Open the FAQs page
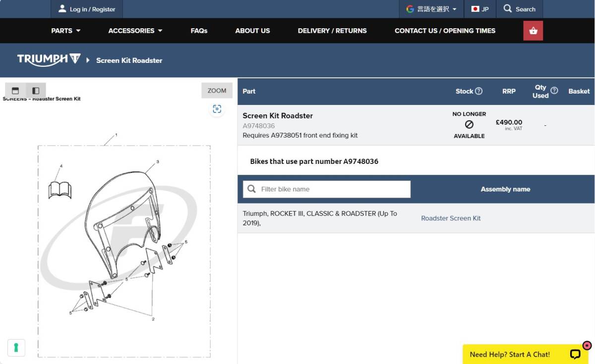 coord(199,31)
